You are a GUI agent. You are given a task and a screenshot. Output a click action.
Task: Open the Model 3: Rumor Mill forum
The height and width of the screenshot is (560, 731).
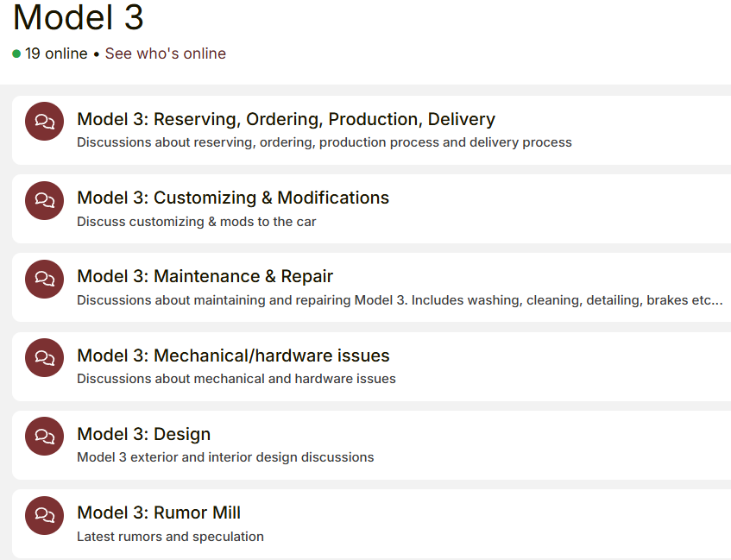coord(159,513)
